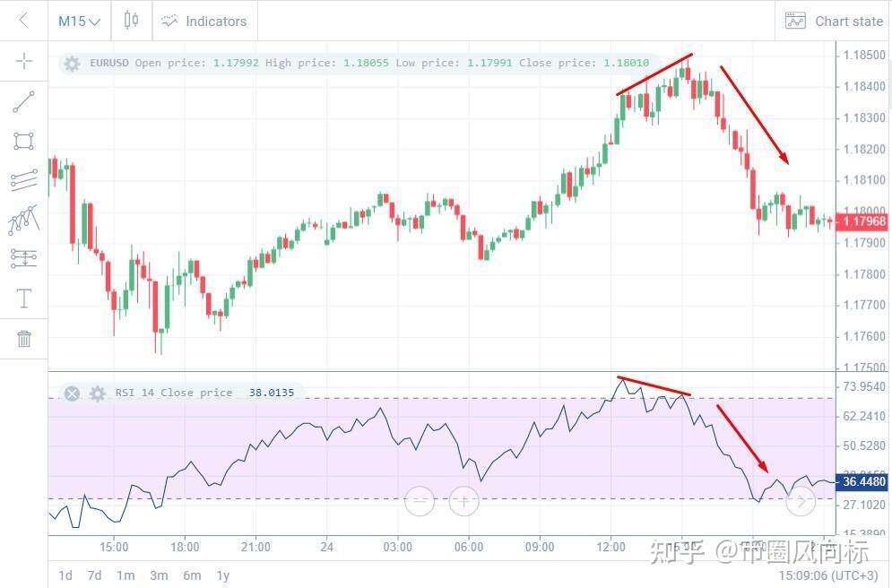Open the Indicators menu

tap(204, 21)
